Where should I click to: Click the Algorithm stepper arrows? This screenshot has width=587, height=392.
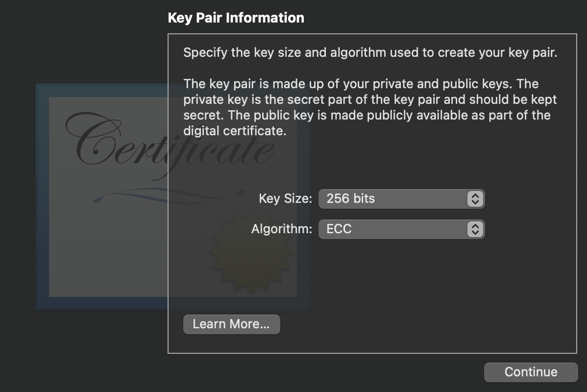click(x=475, y=229)
